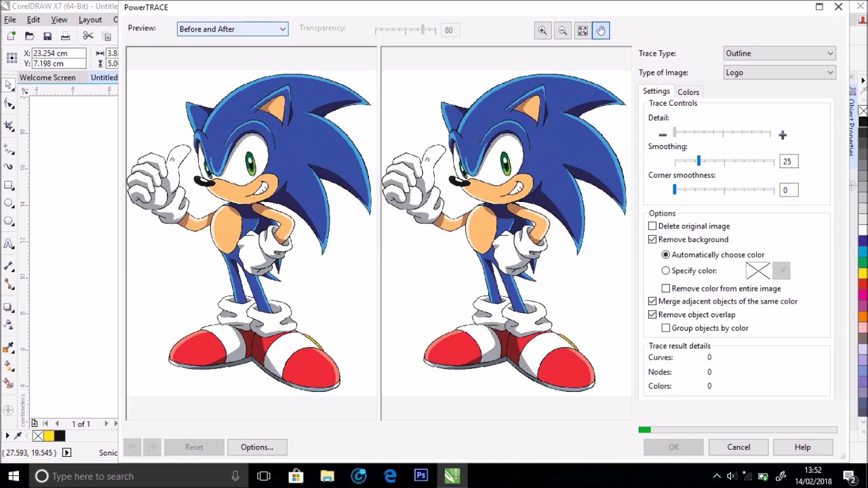Select the Pick tool in CorelDRAW toolbox
868x488 pixels.
9,85
